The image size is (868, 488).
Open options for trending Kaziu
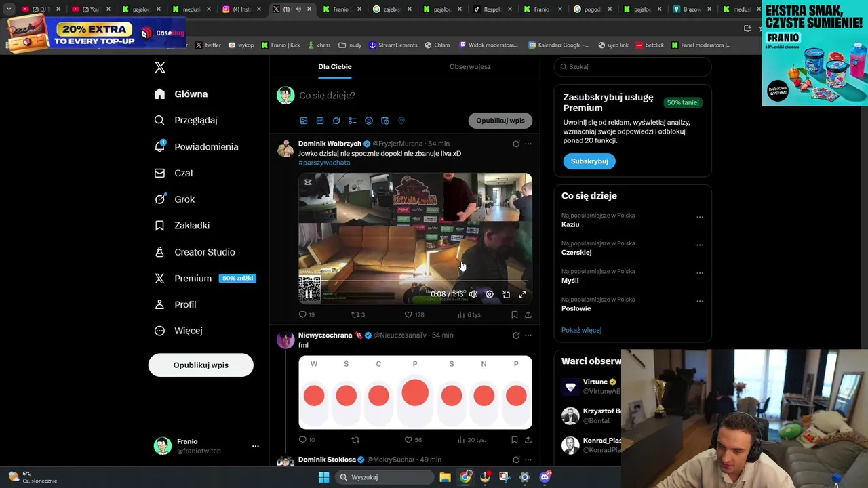coord(700,217)
